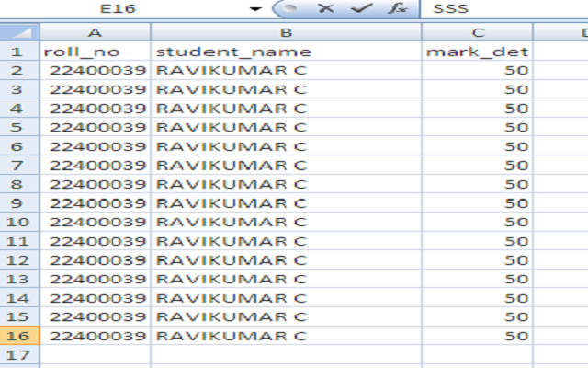Select the value 50 in row 6
588x368 pixels.
click(478, 146)
